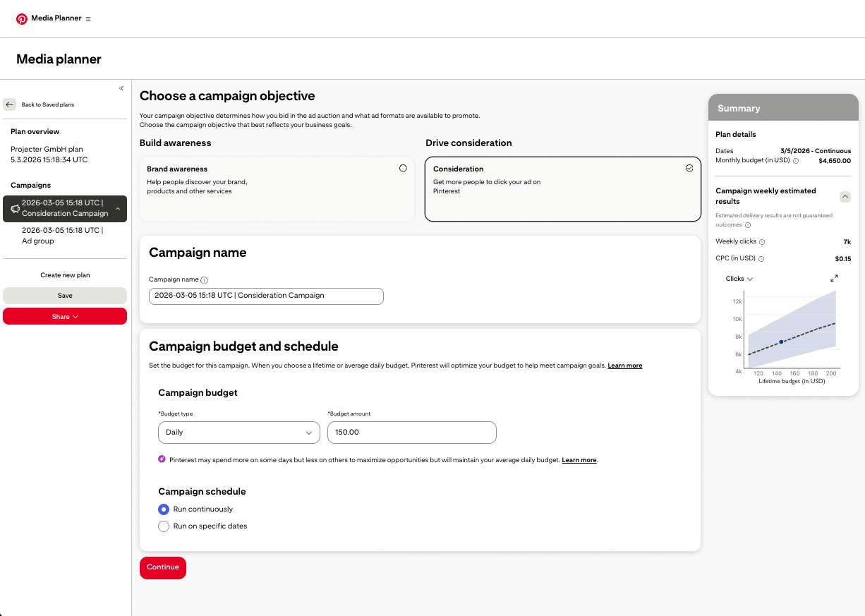Select Run on specific dates option

pos(164,526)
